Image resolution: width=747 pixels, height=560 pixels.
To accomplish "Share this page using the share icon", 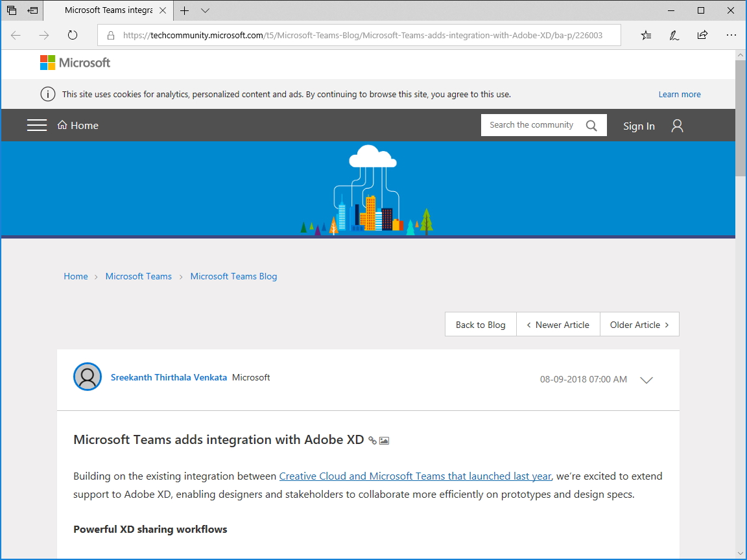I will pos(702,35).
